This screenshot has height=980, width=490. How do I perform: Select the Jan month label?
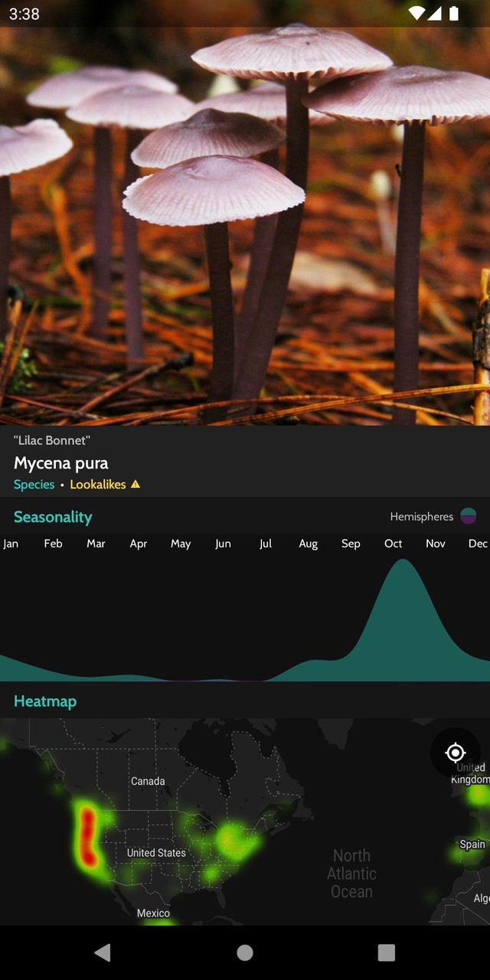coord(11,544)
